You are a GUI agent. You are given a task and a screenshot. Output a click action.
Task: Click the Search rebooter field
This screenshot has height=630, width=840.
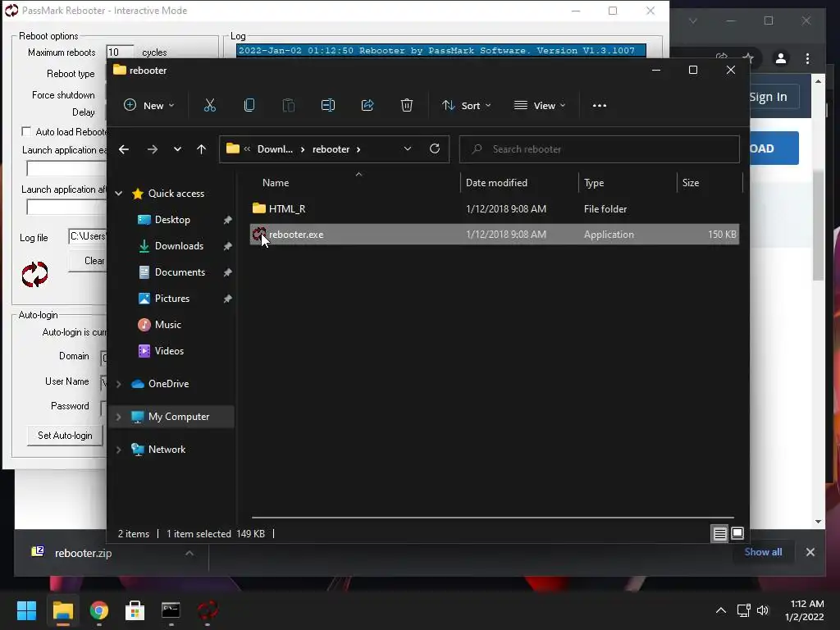point(599,149)
